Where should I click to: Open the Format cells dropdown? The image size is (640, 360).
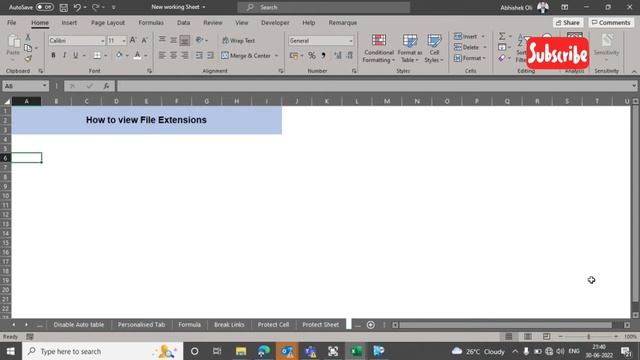tap(470, 58)
